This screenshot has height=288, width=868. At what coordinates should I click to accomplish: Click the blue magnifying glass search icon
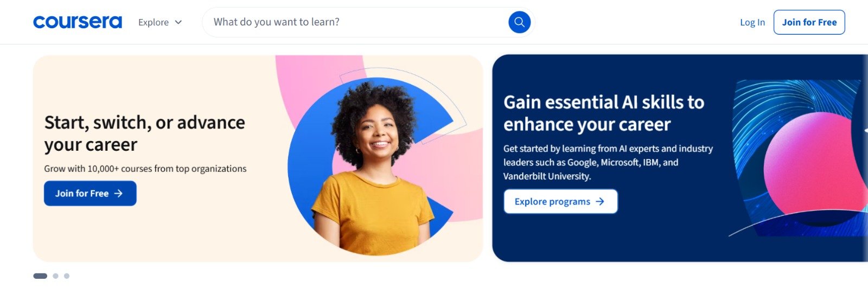pyautogui.click(x=519, y=22)
